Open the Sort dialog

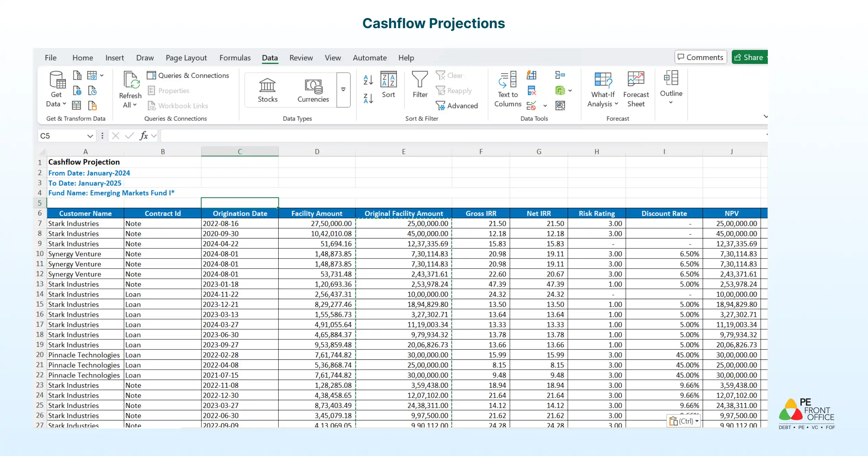(x=388, y=84)
